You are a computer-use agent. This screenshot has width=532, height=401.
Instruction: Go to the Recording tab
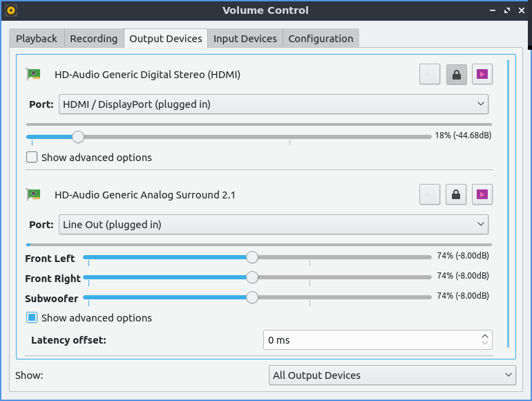(94, 39)
